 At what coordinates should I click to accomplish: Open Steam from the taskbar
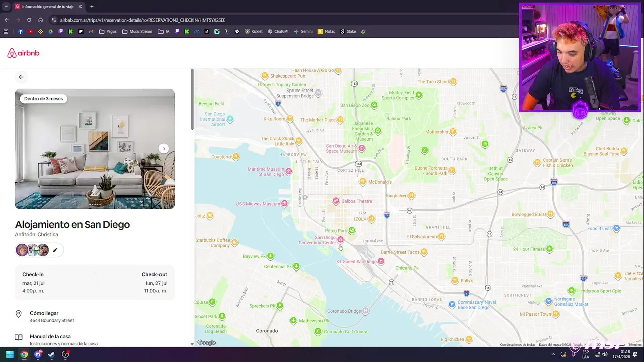point(51,354)
